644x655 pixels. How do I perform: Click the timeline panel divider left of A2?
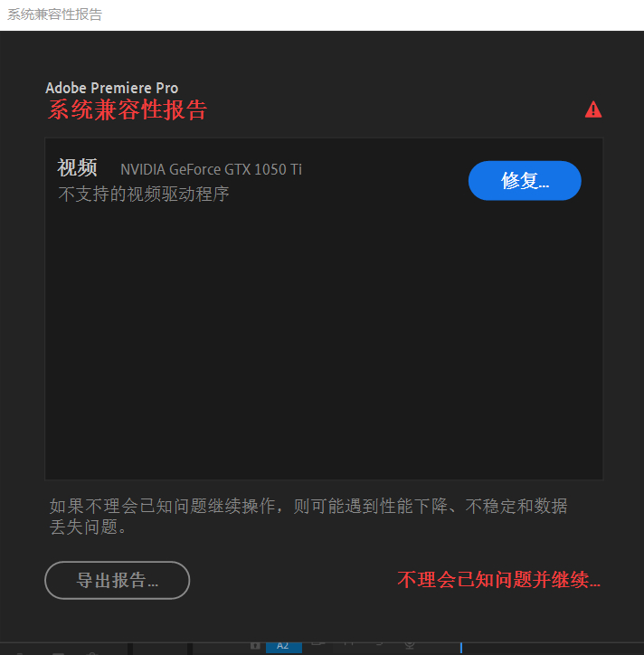(190, 649)
